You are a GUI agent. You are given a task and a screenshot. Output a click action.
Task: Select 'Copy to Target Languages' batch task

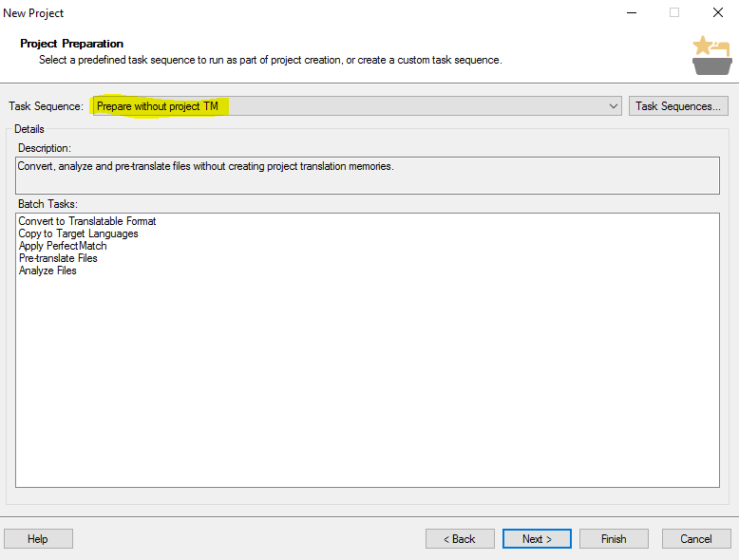[78, 233]
